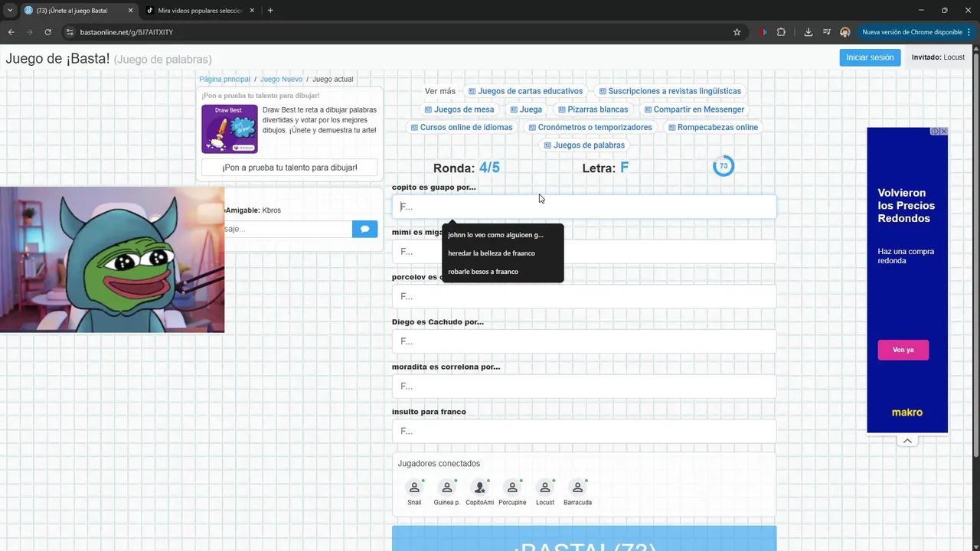
Task: Open the Página principal breadcrumb link
Action: tap(224, 79)
